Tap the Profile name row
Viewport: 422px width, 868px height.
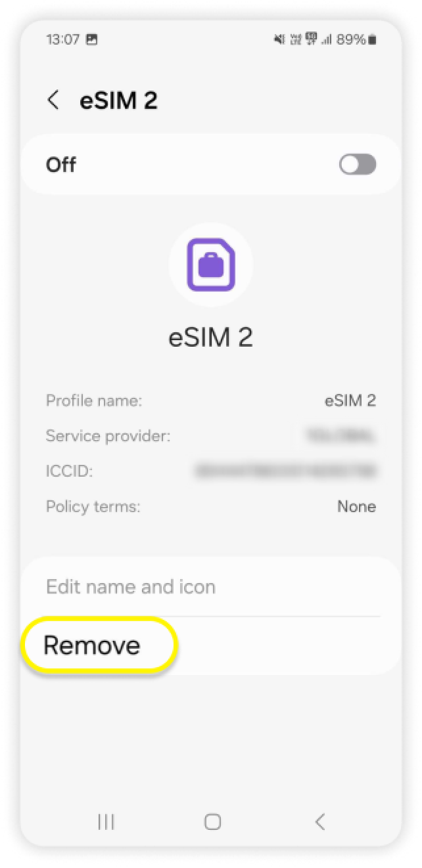point(211,401)
